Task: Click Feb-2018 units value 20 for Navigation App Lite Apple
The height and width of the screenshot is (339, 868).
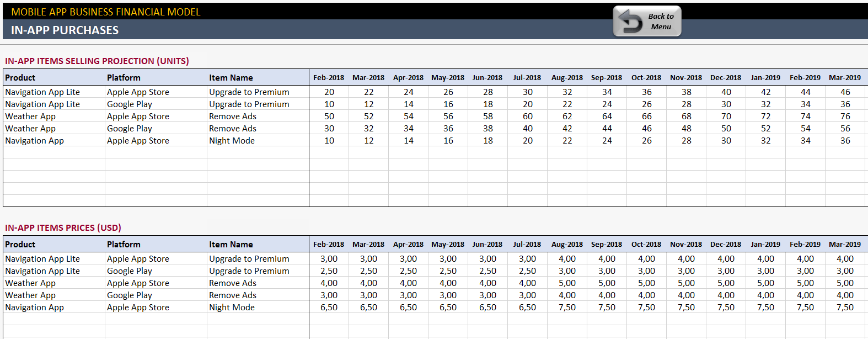Action: tap(329, 92)
